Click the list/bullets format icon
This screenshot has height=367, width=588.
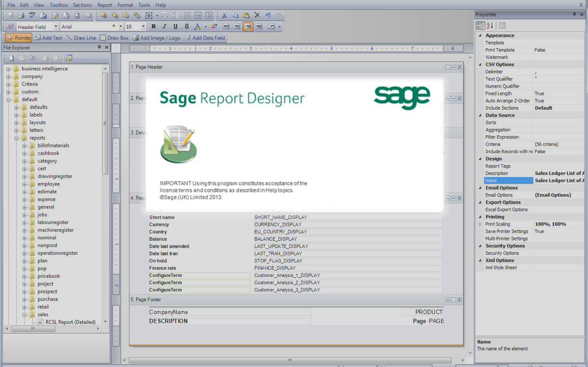[x=271, y=26]
